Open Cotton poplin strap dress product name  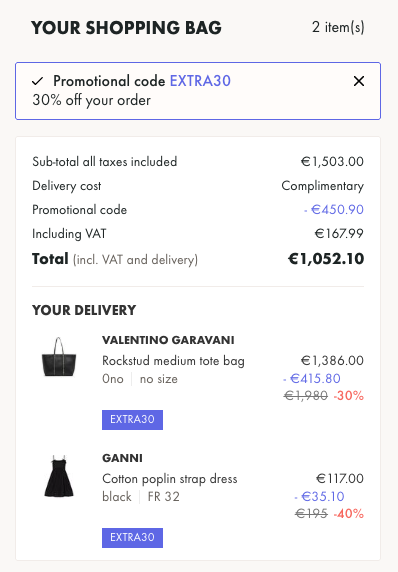click(x=170, y=479)
